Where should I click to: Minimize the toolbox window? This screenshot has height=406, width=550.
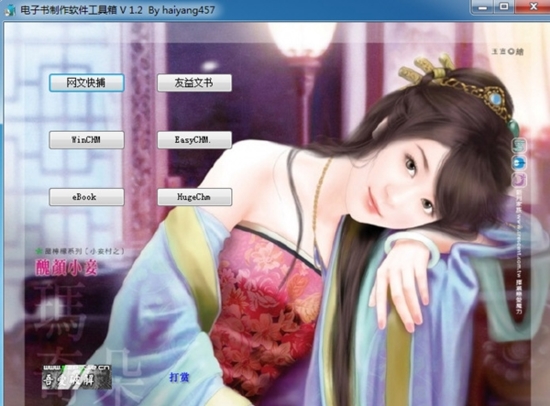[483, 7]
